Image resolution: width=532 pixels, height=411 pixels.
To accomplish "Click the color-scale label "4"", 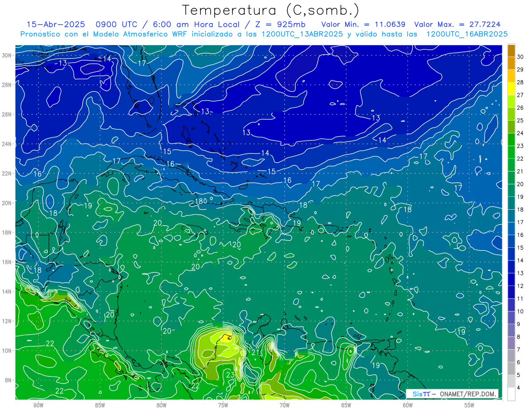I will (x=519, y=388).
